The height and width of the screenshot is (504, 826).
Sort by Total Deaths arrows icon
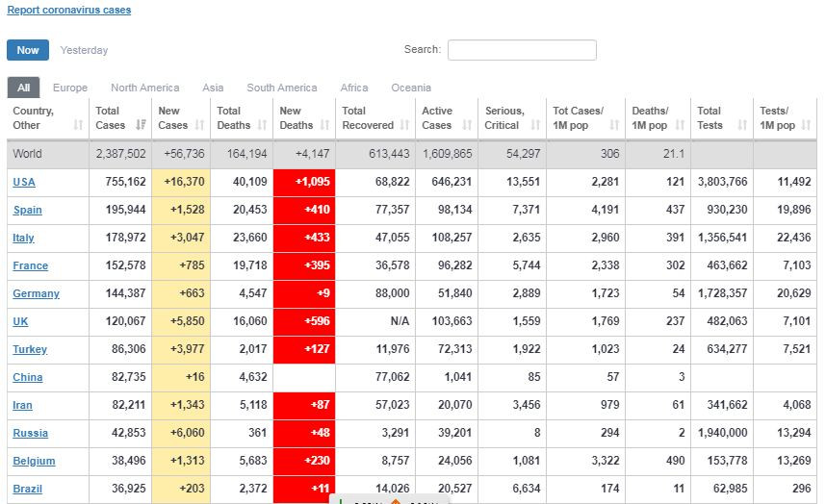[x=262, y=125]
